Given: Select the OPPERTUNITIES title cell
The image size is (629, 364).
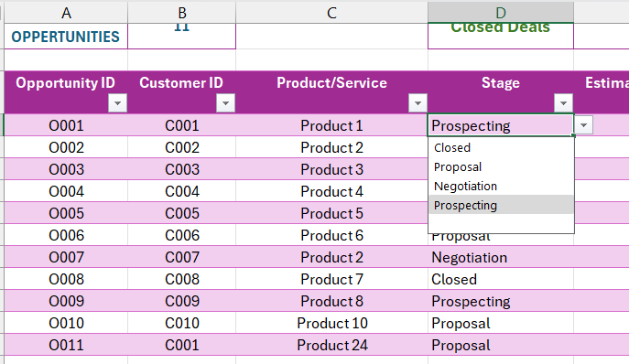Looking at the screenshot, I should tap(66, 37).
